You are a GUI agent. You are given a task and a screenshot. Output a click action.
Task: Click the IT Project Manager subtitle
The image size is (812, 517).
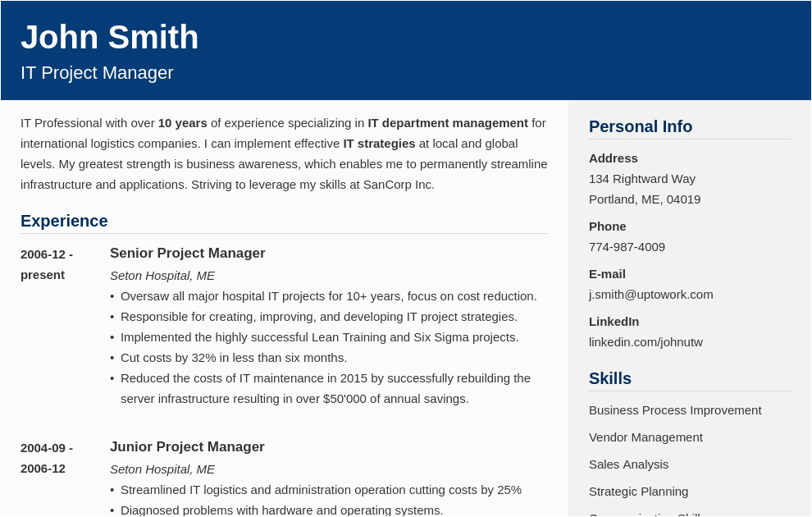coord(97,73)
